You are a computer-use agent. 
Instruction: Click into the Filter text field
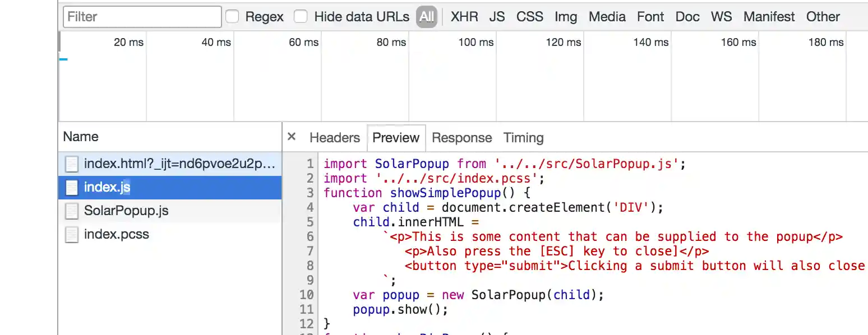click(x=142, y=17)
